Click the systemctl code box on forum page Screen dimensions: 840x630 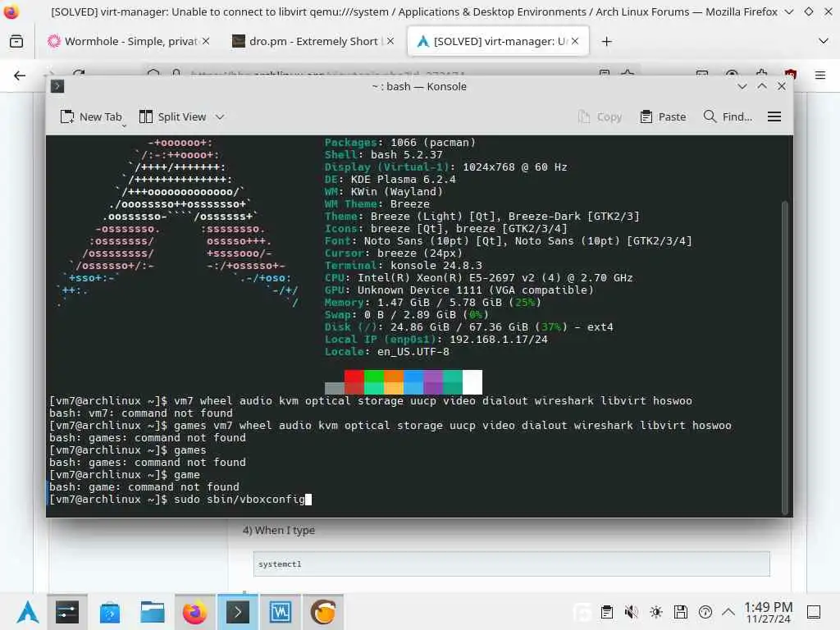pos(512,564)
